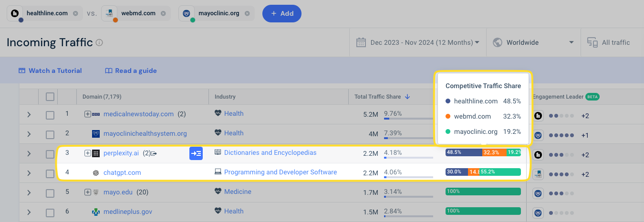Open Health industry link for medicalnewstoday.com

click(234, 113)
